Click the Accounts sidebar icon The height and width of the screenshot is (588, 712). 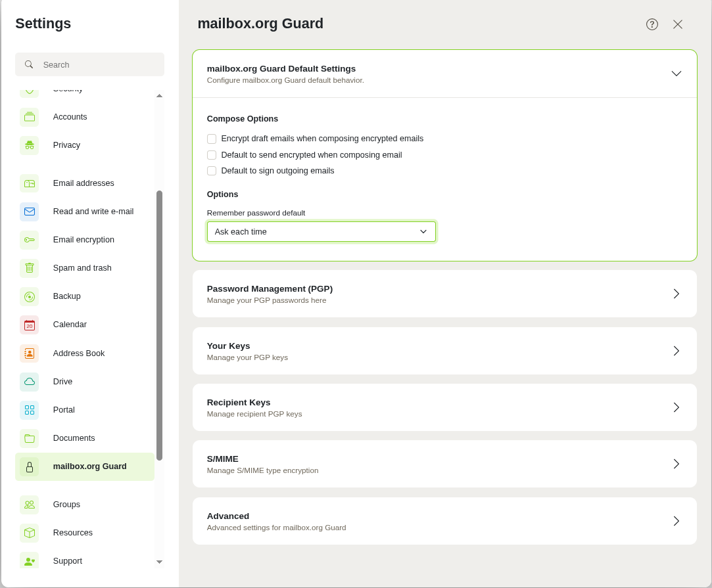click(x=30, y=117)
